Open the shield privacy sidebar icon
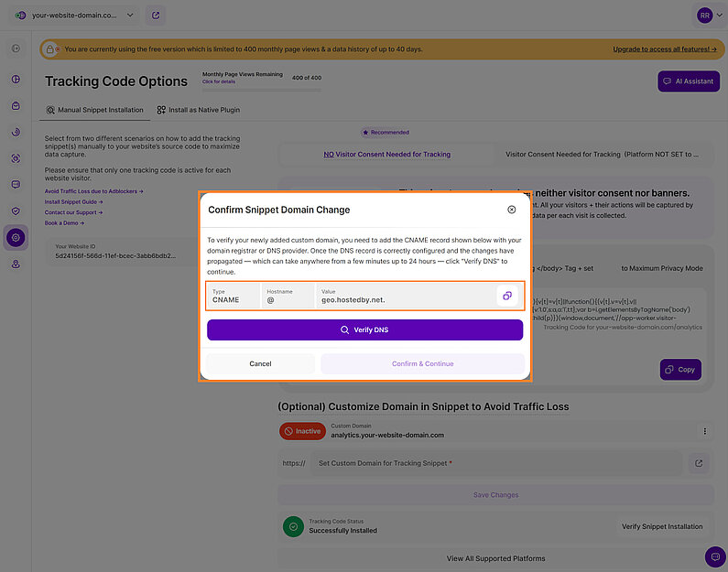The image size is (728, 572). pyautogui.click(x=16, y=210)
